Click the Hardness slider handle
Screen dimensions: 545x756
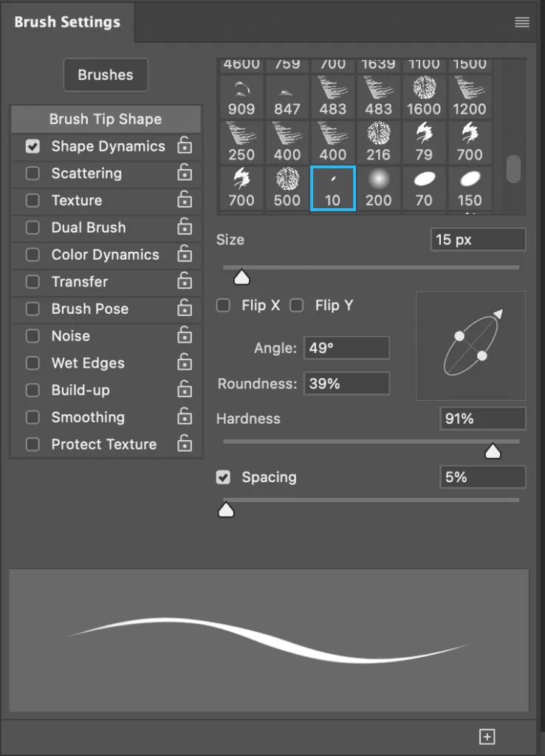(x=493, y=451)
